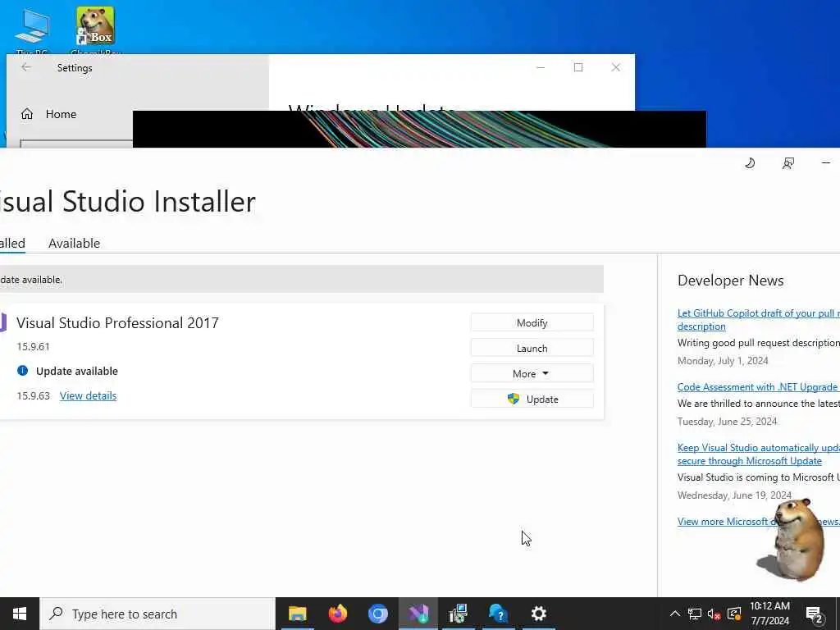Toggle dark theme moon icon in installer
The image size is (840, 630).
(750, 163)
